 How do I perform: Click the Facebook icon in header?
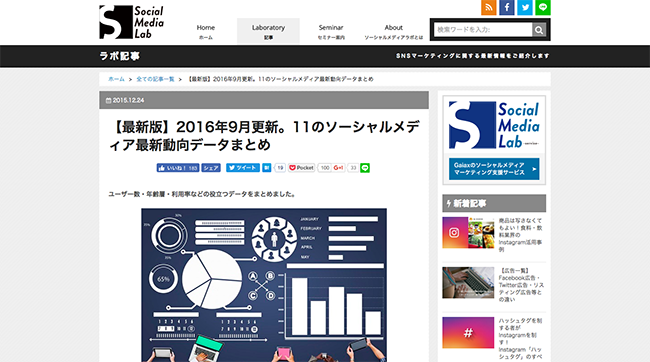[x=507, y=7]
